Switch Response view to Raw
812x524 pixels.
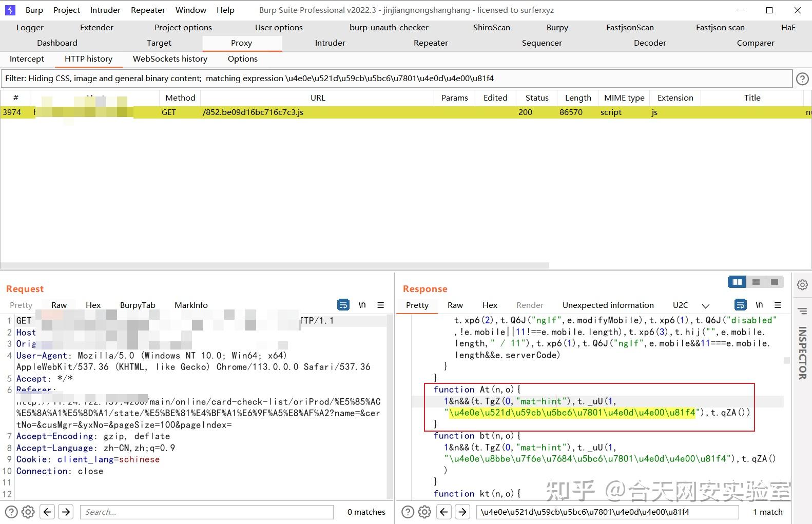(455, 305)
